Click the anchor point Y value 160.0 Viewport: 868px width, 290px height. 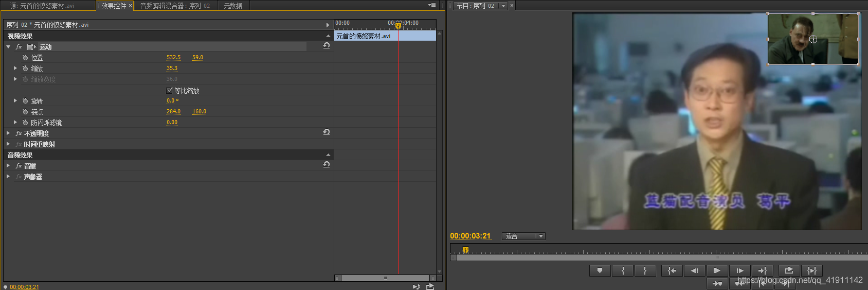click(x=199, y=112)
